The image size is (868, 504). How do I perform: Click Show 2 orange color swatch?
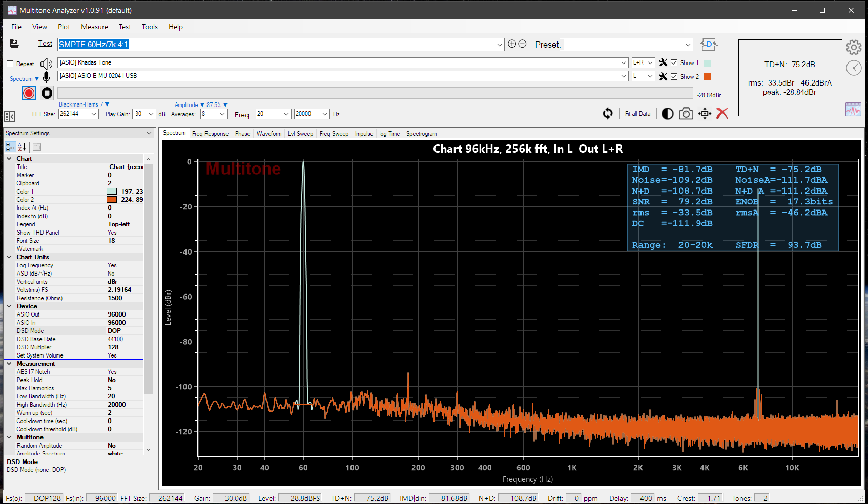(x=708, y=76)
